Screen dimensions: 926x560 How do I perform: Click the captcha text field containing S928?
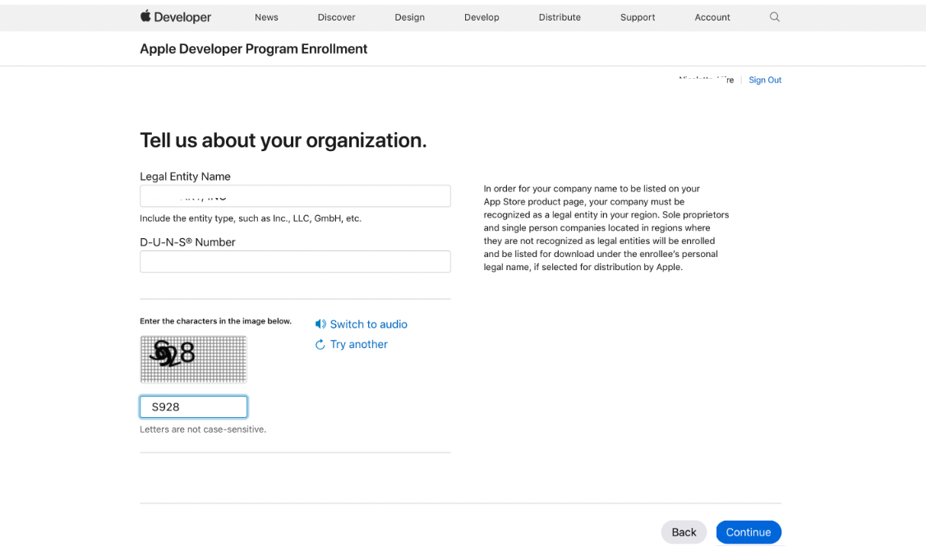coord(194,406)
